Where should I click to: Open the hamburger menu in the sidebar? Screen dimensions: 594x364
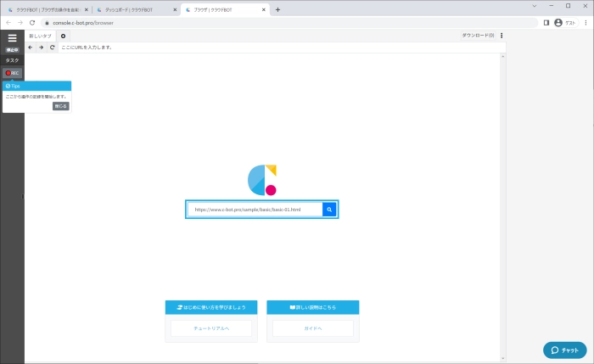pos(12,38)
